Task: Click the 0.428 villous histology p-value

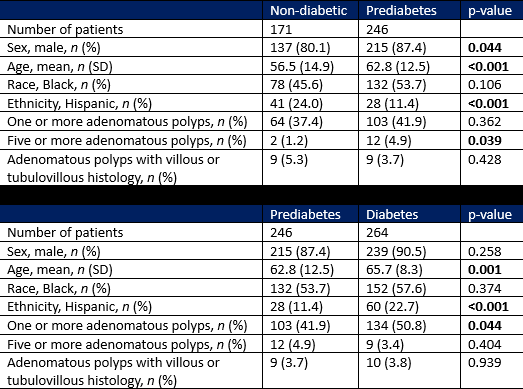Action: (485, 159)
